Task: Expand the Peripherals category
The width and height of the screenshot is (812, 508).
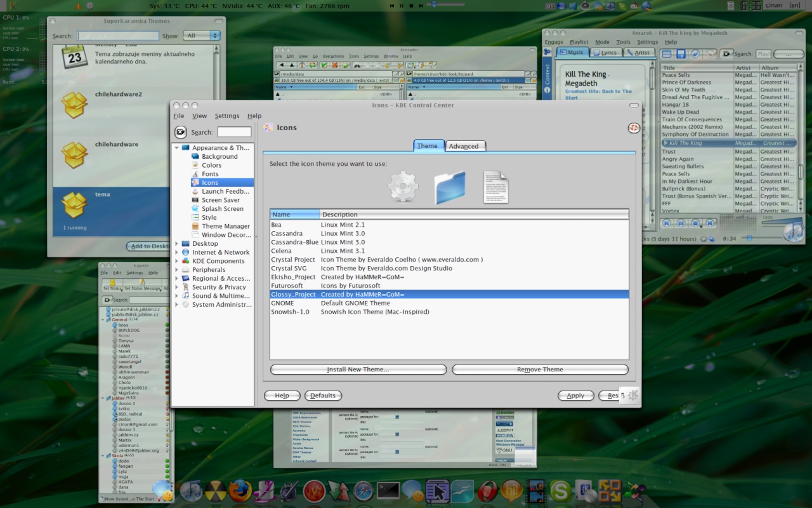Action: 177,270
